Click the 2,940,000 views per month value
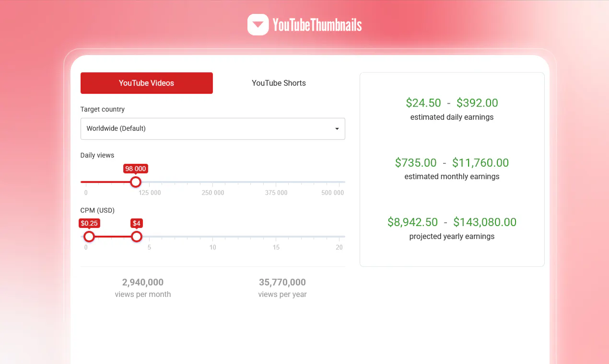 point(143,282)
